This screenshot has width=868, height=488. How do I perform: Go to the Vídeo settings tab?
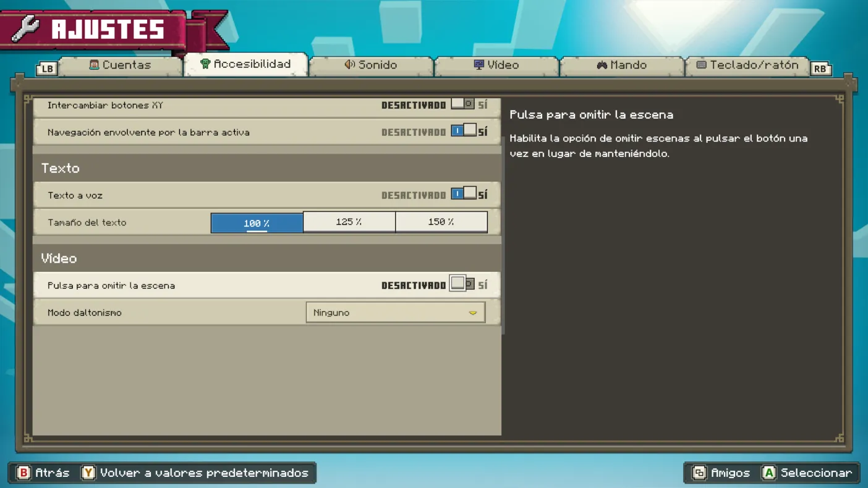point(497,65)
